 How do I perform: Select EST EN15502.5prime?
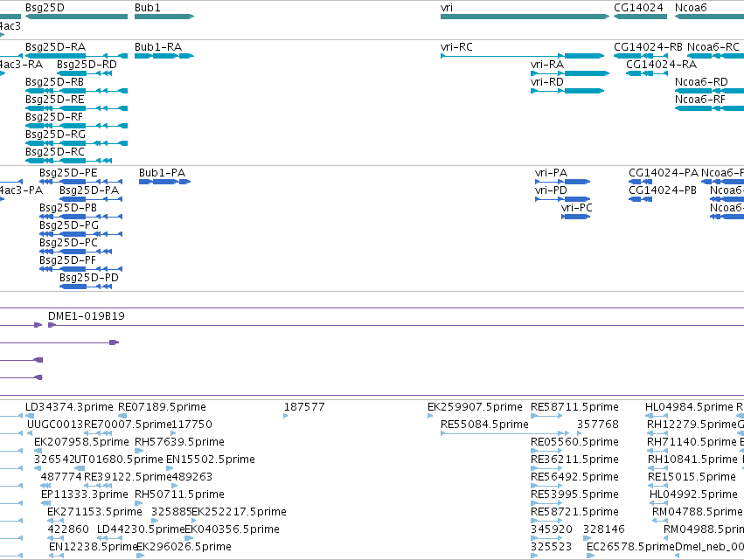coord(170,468)
